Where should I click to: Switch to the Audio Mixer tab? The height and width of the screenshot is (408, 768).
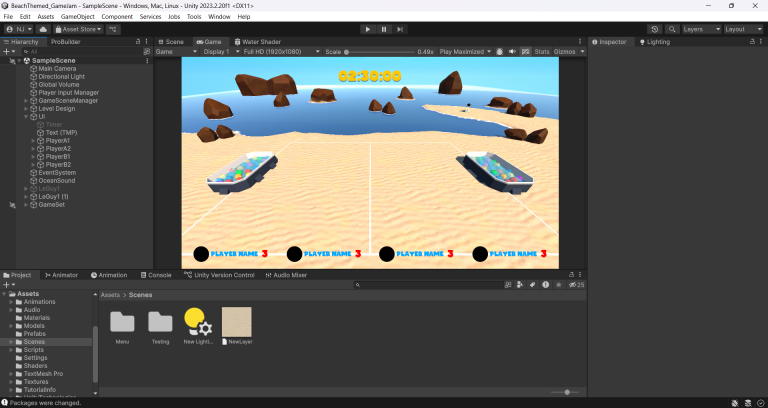[x=286, y=275]
